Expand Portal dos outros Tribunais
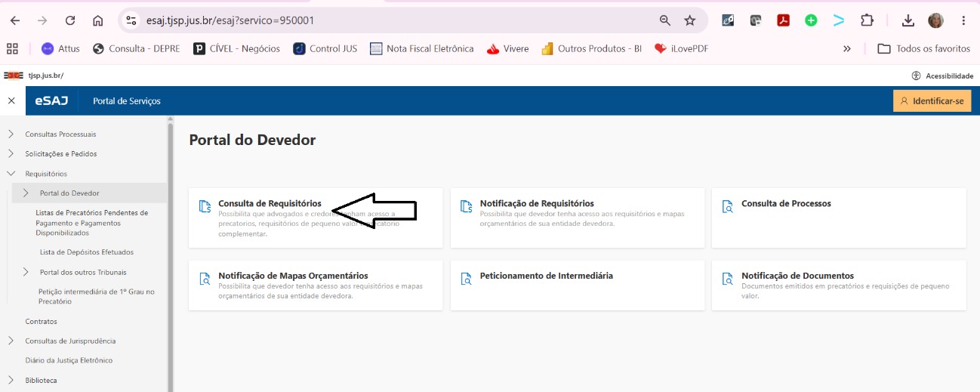This screenshot has height=392, width=980. [25, 272]
